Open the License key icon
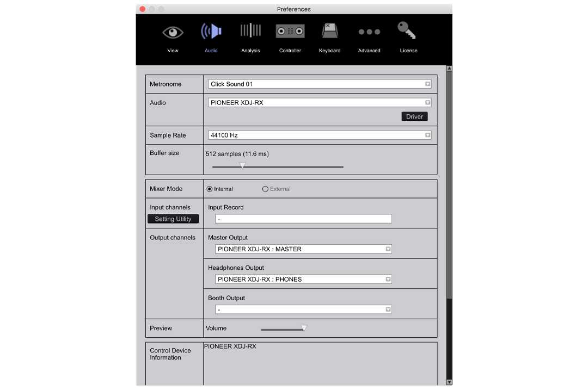 point(408,31)
